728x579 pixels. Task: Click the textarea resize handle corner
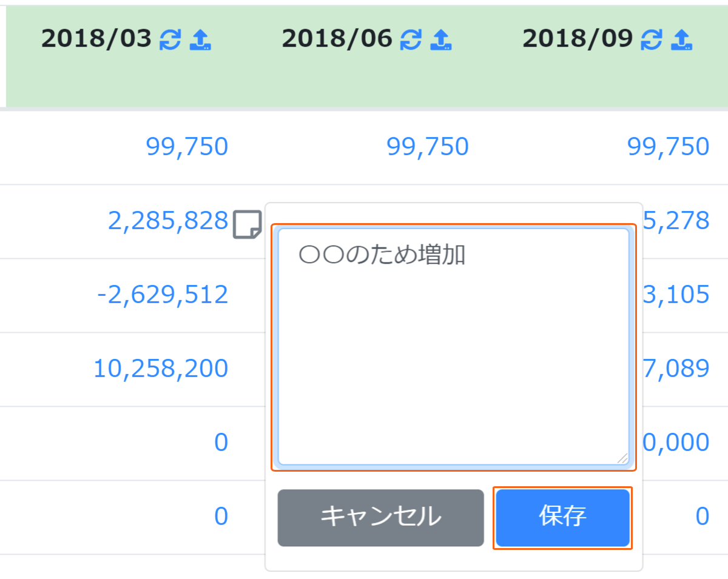(622, 458)
